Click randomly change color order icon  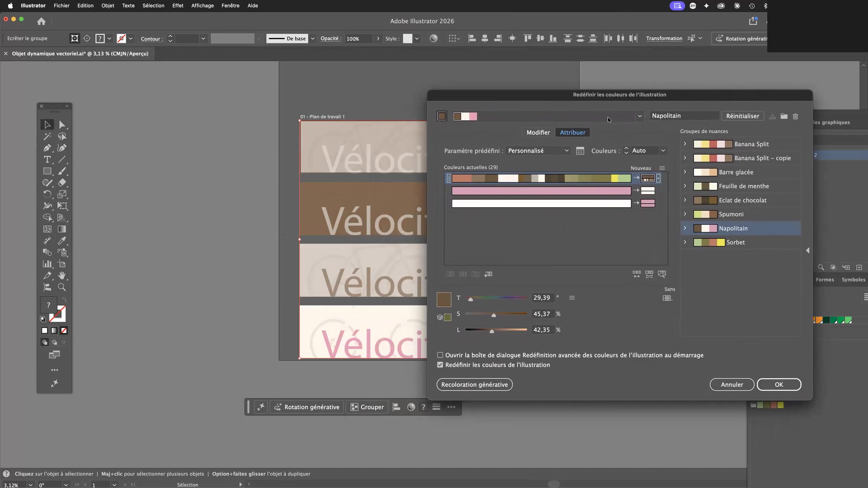(637, 274)
